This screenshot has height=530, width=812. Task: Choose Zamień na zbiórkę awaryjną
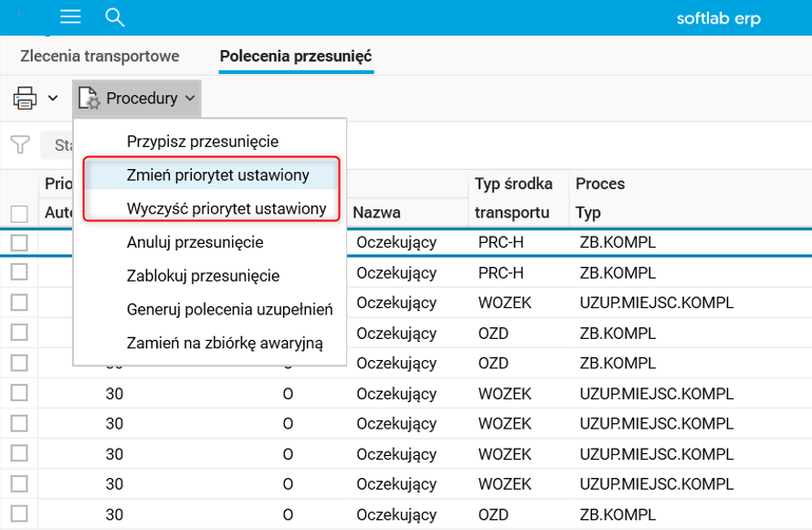225,344
